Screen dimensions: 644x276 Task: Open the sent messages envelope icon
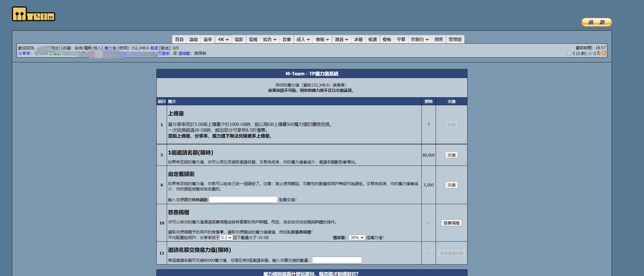tap(590, 53)
